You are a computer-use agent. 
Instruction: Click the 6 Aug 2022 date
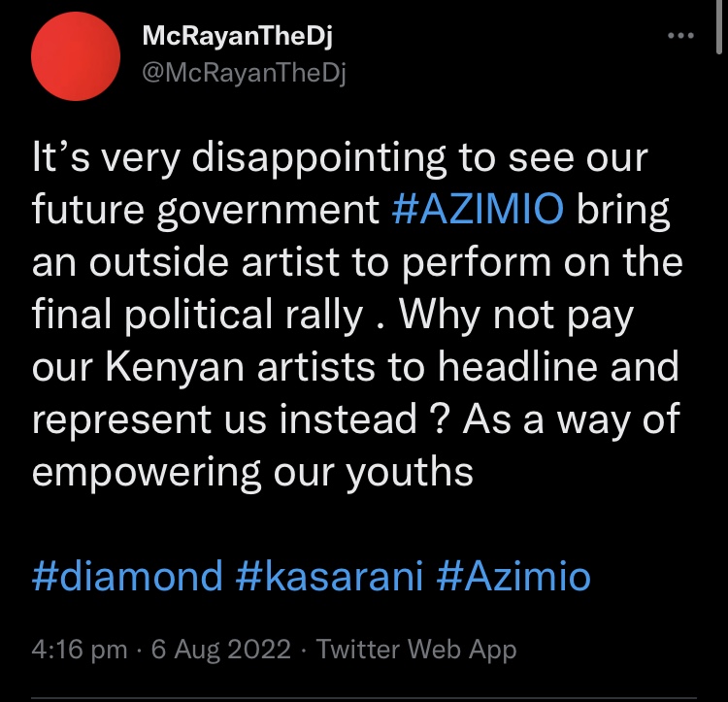pos(221,649)
